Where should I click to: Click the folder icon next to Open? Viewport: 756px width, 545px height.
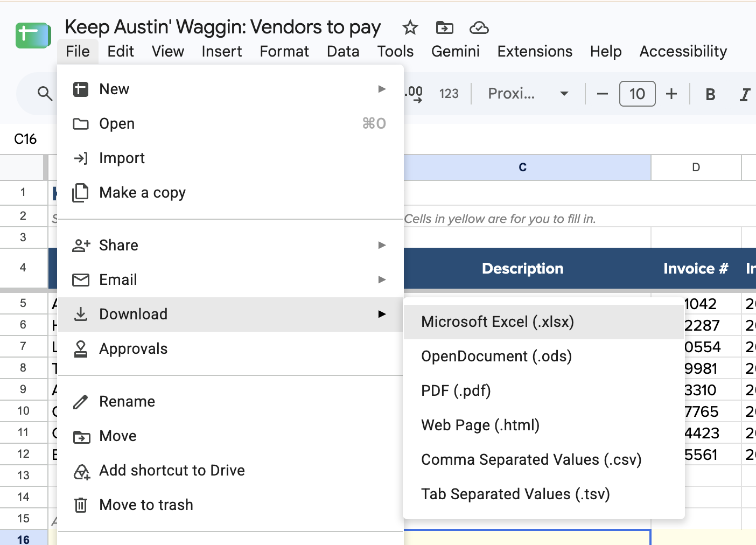81,124
